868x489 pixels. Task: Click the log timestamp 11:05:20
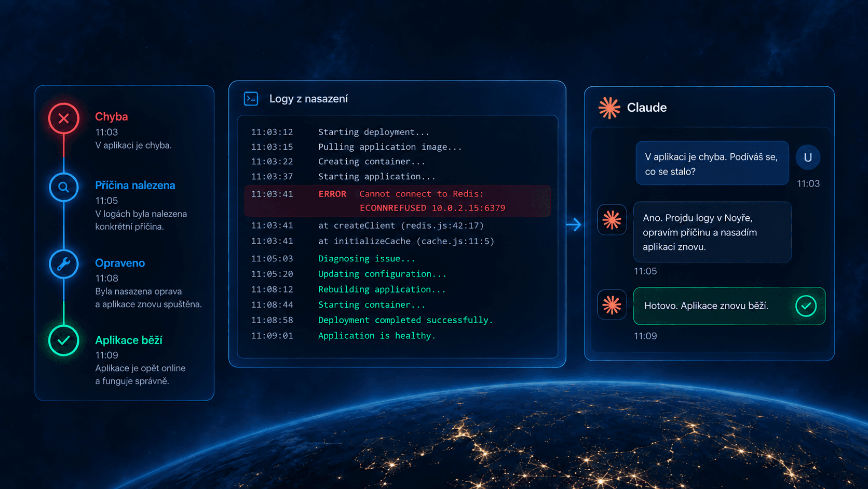point(272,274)
